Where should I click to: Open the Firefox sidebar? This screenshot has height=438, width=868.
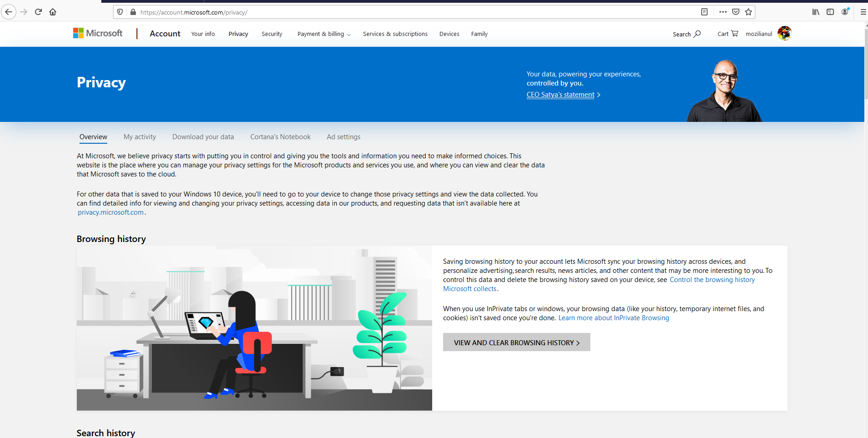tap(830, 12)
